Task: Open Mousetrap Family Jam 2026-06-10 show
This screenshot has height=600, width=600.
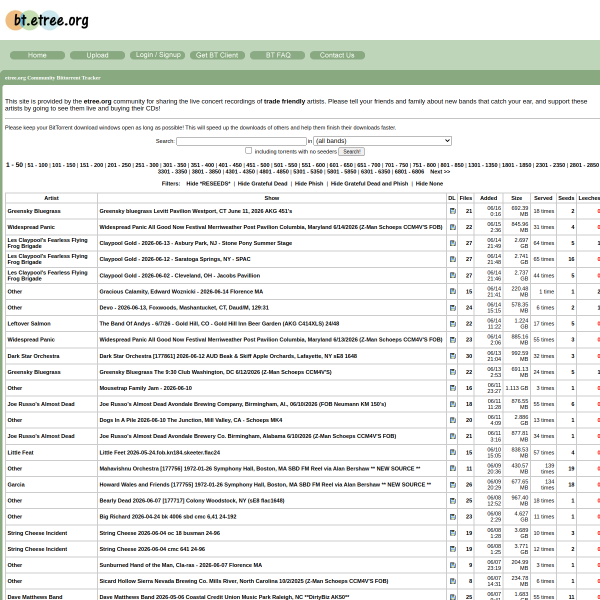Action: [x=146, y=388]
